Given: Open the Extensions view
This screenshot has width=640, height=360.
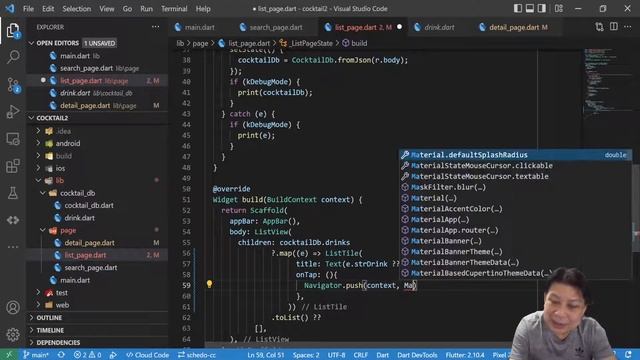Looking at the screenshot, I should coord(13,166).
